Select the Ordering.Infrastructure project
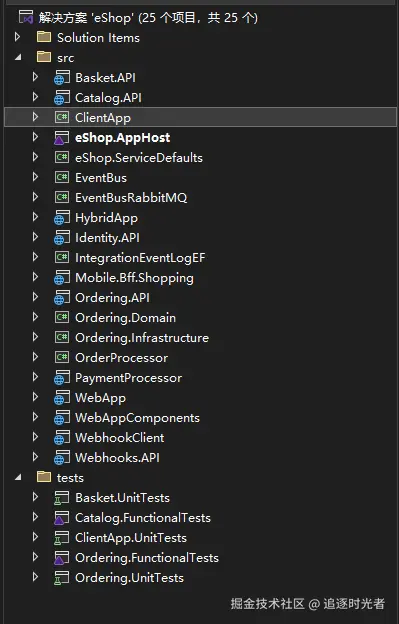399x624 pixels. click(x=142, y=338)
